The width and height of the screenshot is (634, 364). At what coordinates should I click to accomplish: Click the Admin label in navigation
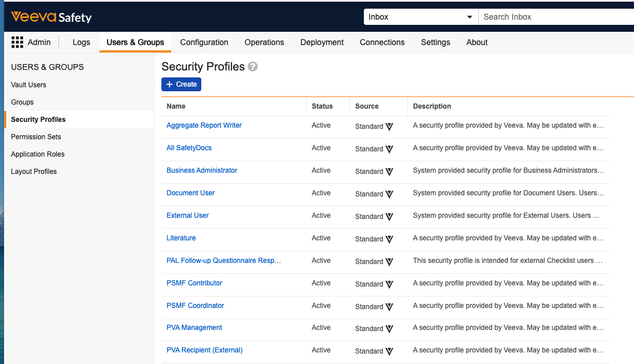(39, 42)
